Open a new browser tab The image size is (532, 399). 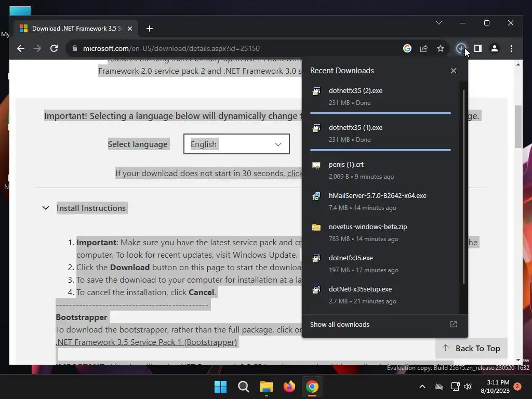pos(149,29)
